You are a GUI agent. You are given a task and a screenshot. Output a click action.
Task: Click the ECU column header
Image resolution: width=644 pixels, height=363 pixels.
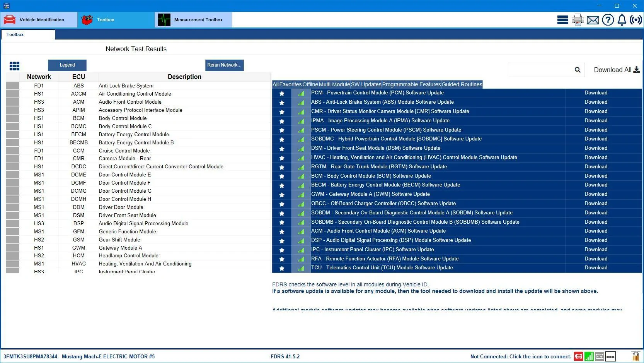click(x=78, y=77)
